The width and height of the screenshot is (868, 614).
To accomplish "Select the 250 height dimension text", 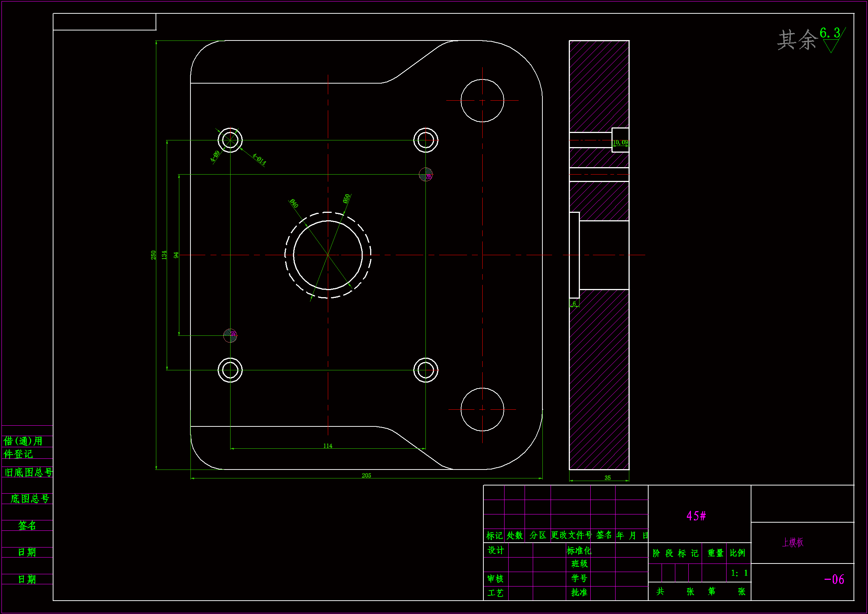I will tap(153, 255).
